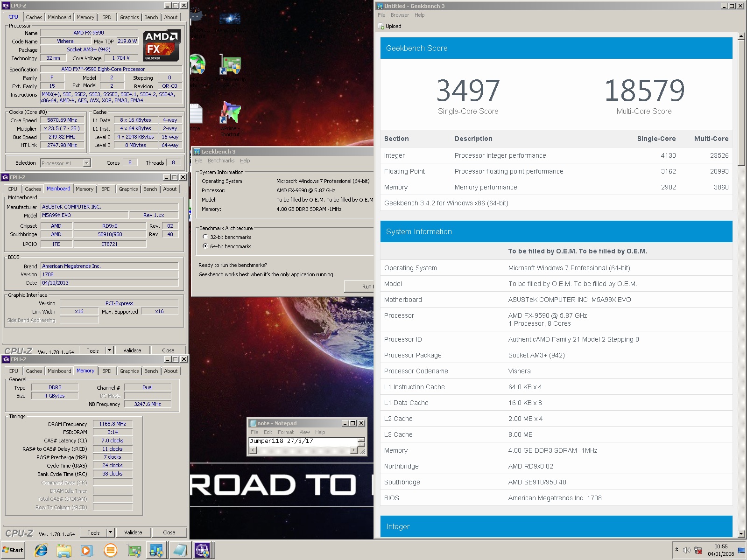Select 32-bit benchmarks radio button
Image resolution: width=747 pixels, height=560 pixels.
(205, 237)
